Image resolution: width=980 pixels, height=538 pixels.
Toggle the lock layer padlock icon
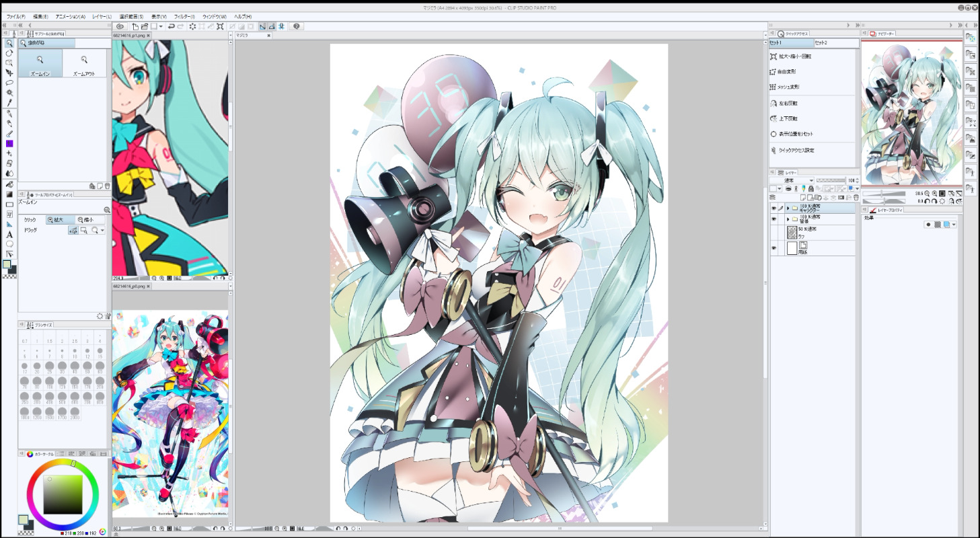point(811,189)
